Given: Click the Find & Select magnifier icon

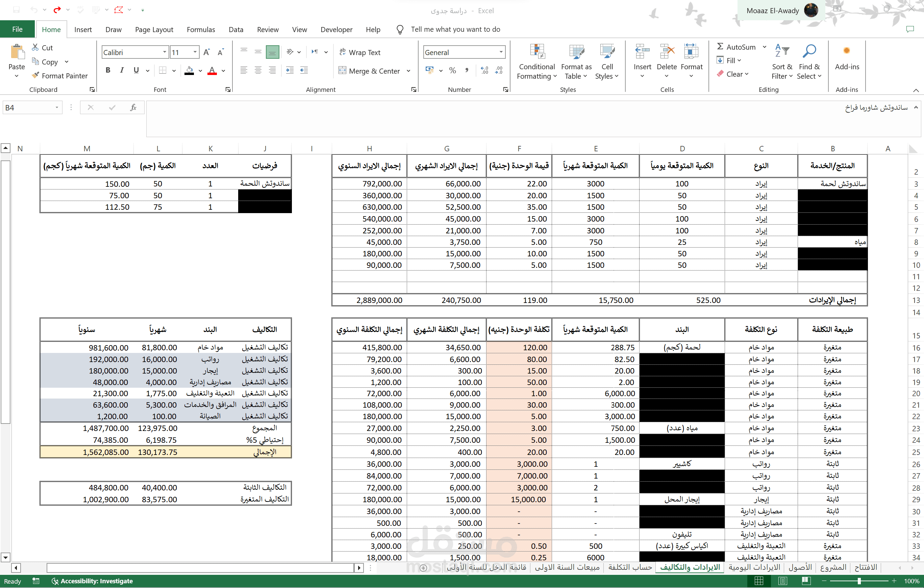Looking at the screenshot, I should click(809, 51).
